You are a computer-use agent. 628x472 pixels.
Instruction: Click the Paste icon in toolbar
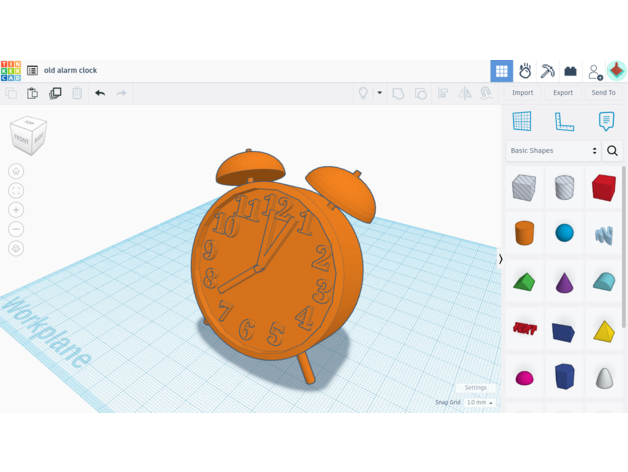tap(33, 93)
